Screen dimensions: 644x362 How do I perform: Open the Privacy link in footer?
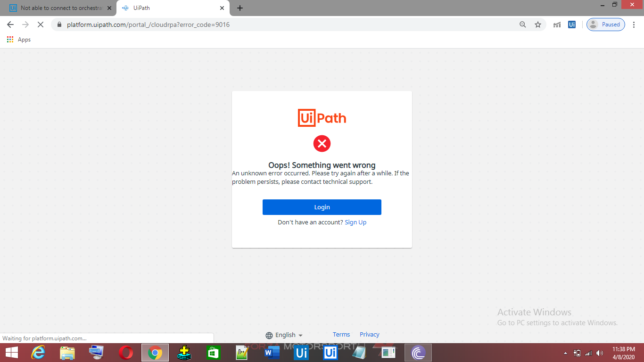370,334
